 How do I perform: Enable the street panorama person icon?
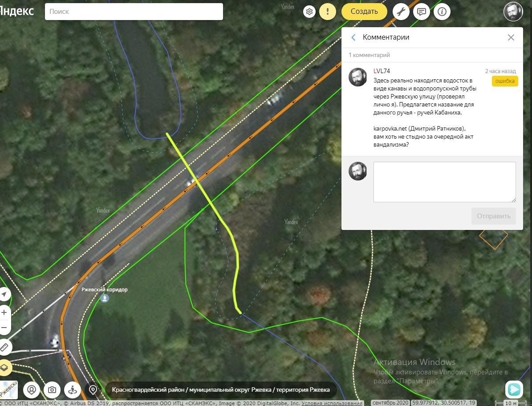[x=73, y=390]
